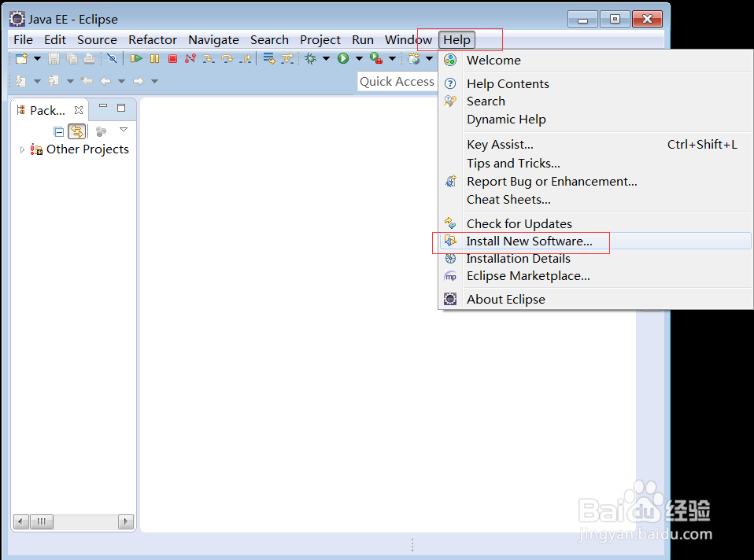Click the Next Annotation icon
The width and height of the screenshot is (754, 560).
(20, 81)
